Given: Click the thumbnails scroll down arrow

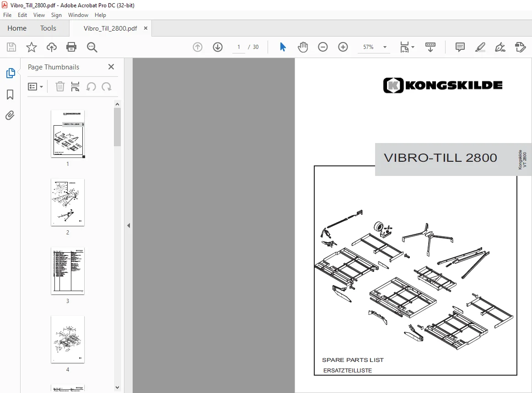Looking at the screenshot, I should coord(118,387).
